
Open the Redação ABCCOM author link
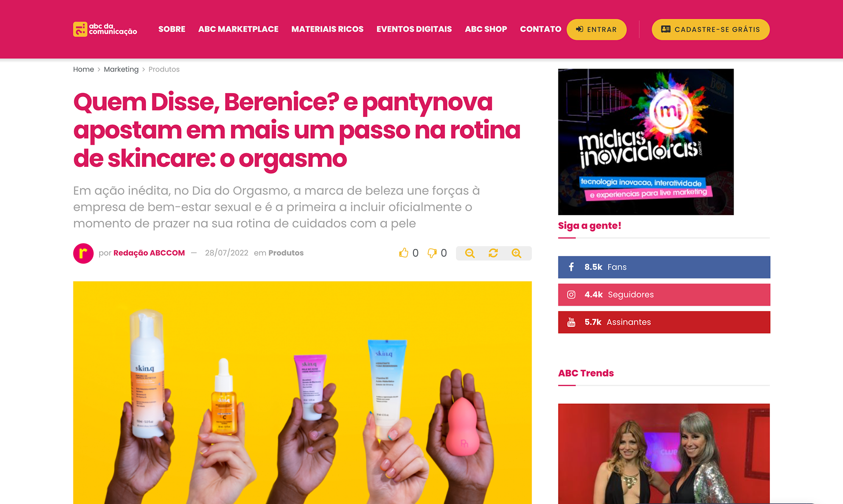[x=149, y=253]
